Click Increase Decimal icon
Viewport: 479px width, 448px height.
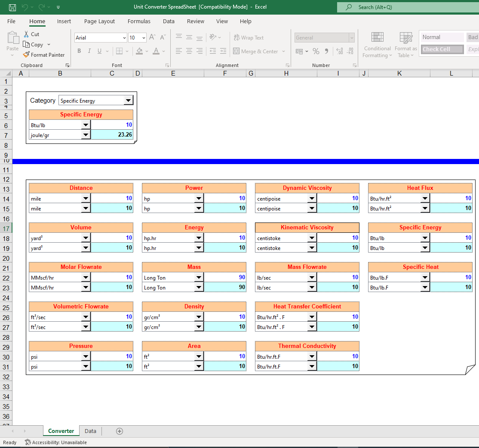[339, 51]
